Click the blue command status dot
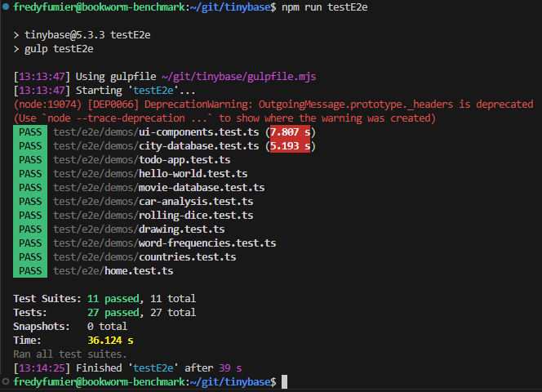 pos(5,7)
